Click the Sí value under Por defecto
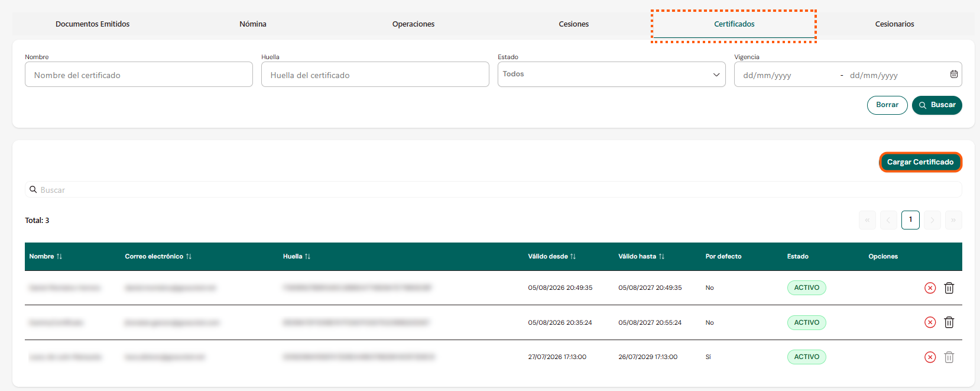Image resolution: width=980 pixels, height=391 pixels. click(708, 357)
